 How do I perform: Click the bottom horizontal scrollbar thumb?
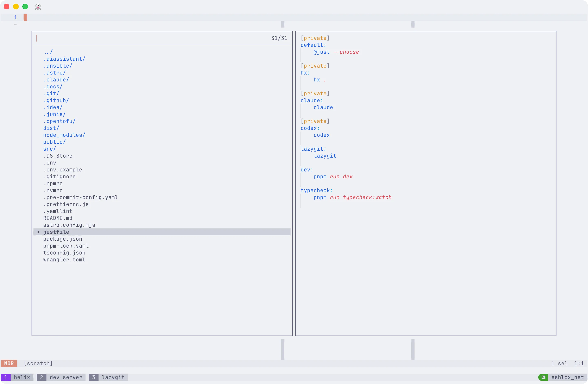(282, 349)
